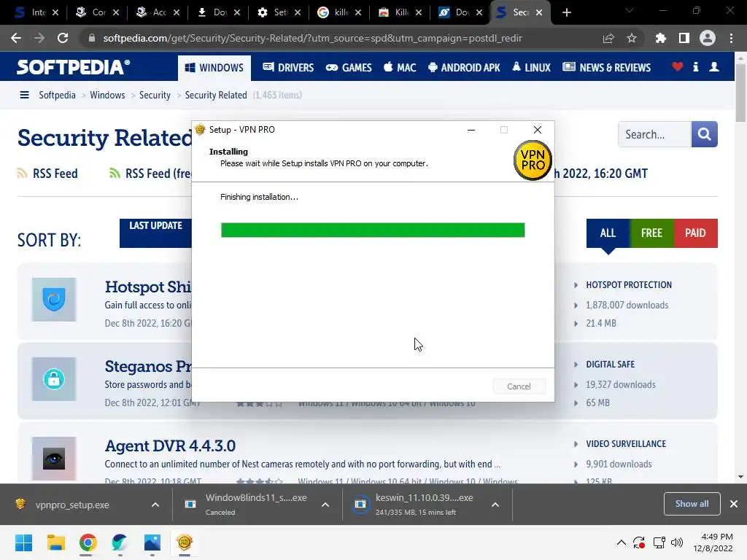Click the network tray icon

[x=659, y=542]
